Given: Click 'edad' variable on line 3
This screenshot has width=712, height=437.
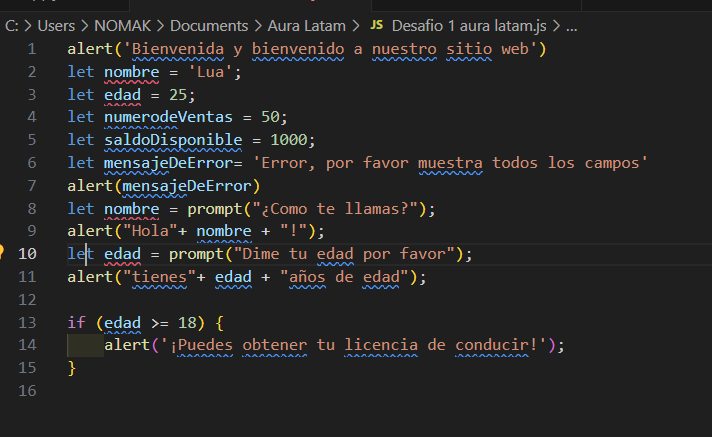Looking at the screenshot, I should [123, 95].
